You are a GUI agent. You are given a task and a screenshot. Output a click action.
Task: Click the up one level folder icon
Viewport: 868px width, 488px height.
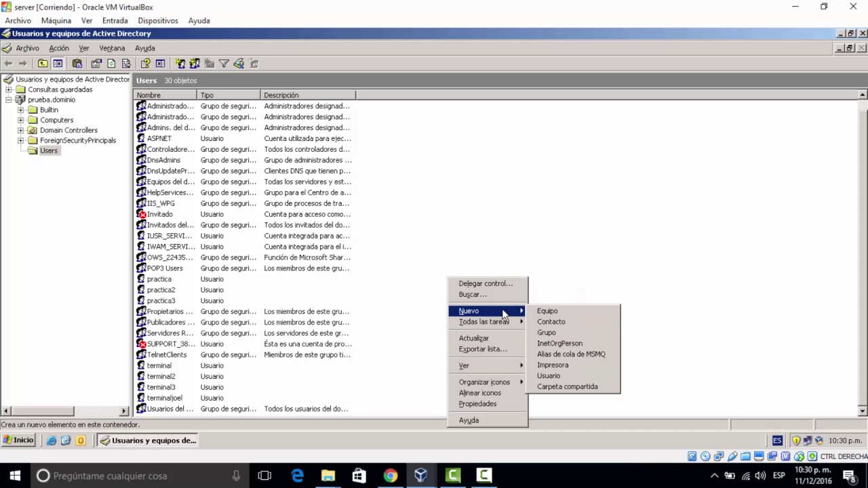(x=43, y=63)
